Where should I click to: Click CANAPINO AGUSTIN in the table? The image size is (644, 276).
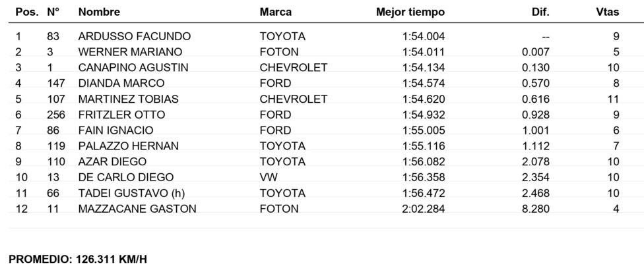133,68
